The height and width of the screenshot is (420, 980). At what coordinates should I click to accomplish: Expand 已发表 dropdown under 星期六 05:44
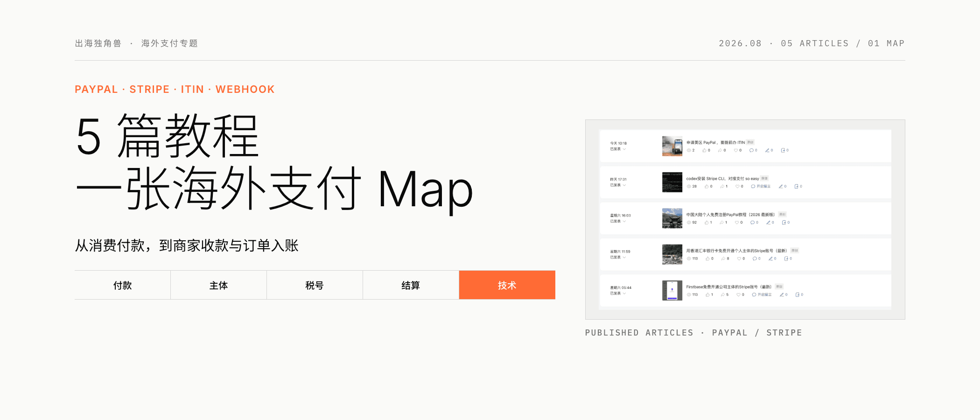pos(618,294)
